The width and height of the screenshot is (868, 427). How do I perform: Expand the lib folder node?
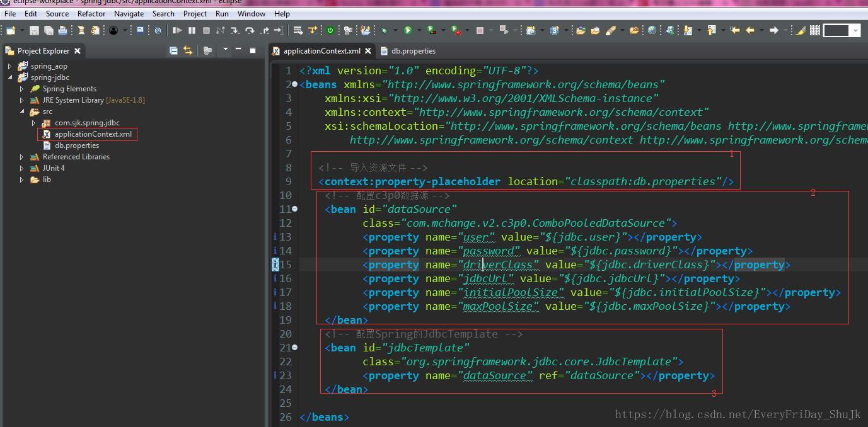[21, 179]
